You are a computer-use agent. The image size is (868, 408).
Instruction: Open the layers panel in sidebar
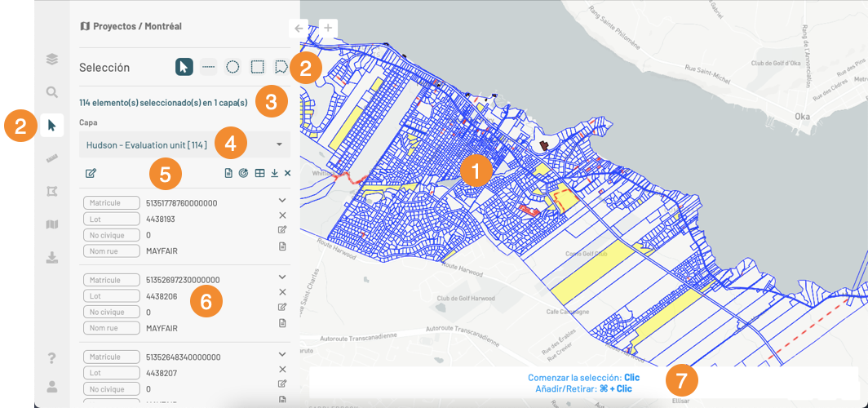point(52,59)
